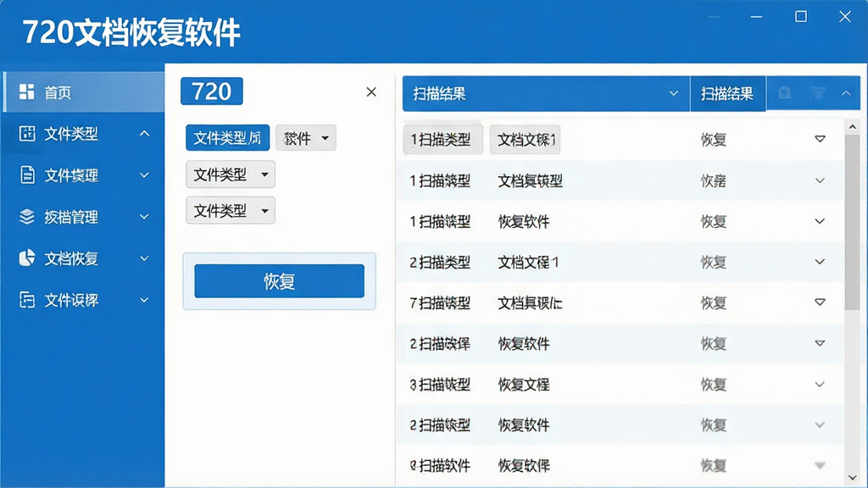
Task: Click the document icon in third sidebar row
Action: (x=26, y=175)
